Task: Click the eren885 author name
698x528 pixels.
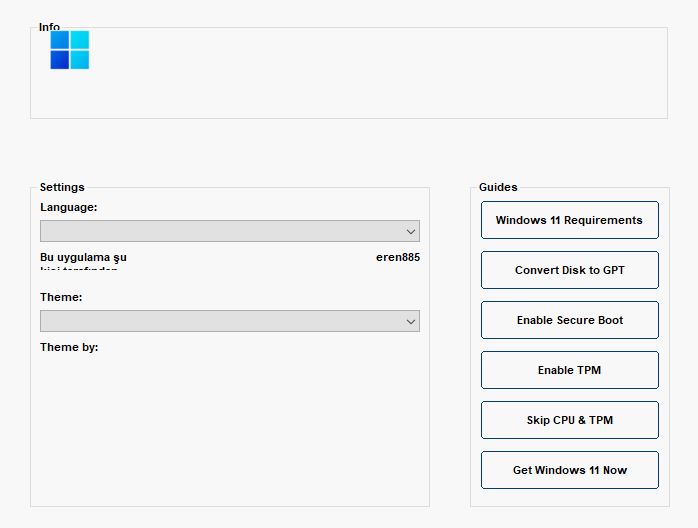Action: coord(398,257)
